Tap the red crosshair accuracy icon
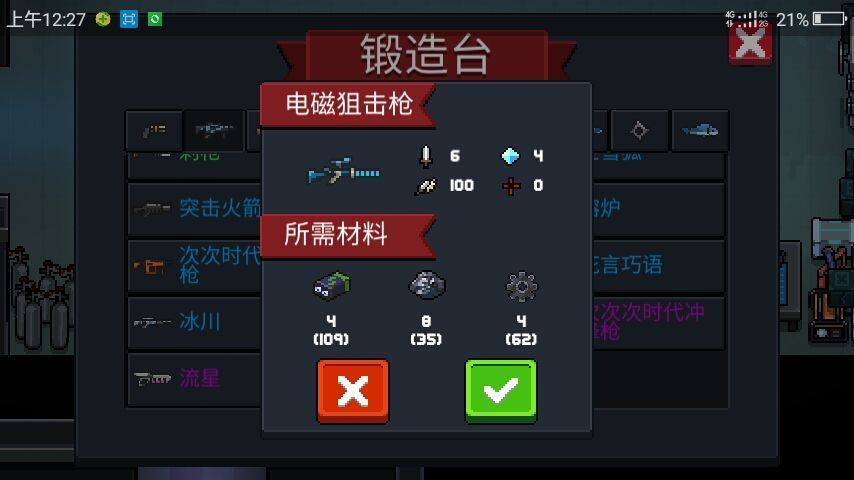The image size is (854, 480). coord(511,186)
